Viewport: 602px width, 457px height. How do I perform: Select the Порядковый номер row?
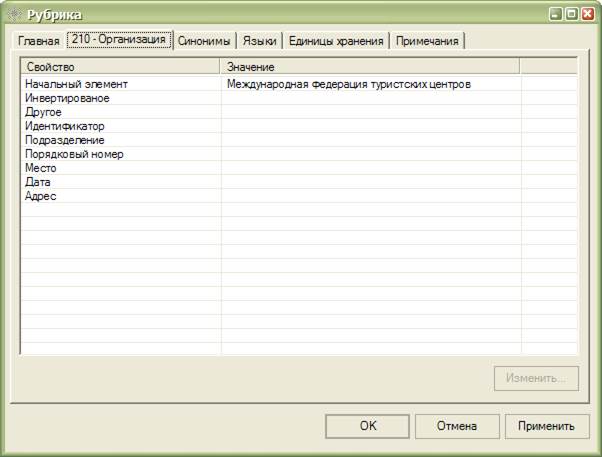coord(74,155)
